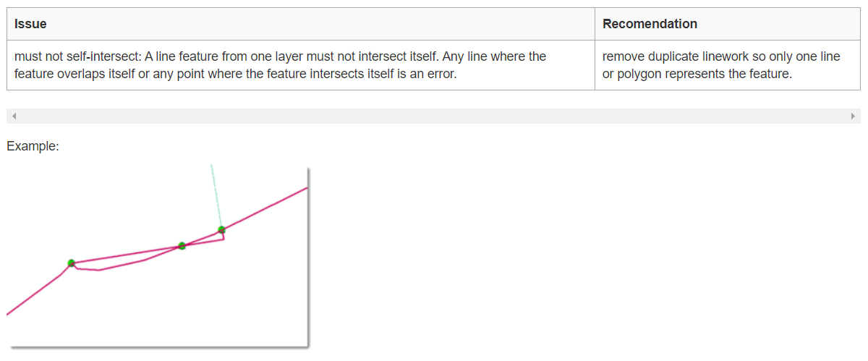This screenshot has width=868, height=361.
Task: Click the pink line's lower-left end segment
Action: [x=33, y=296]
